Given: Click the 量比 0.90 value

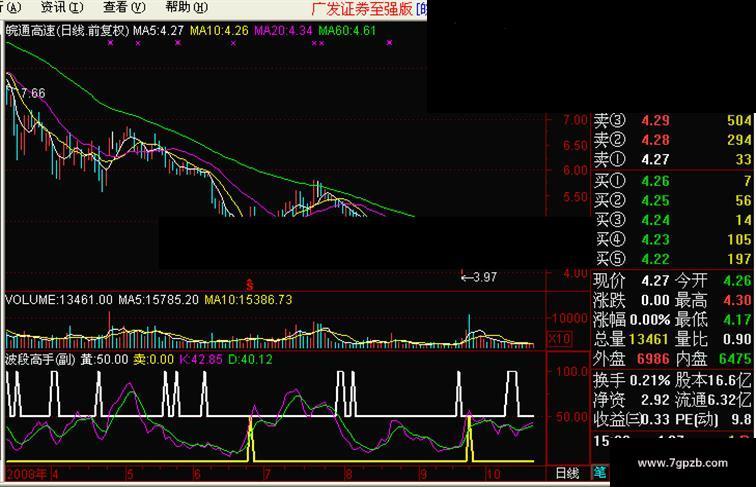Looking at the screenshot, I should point(737,339).
